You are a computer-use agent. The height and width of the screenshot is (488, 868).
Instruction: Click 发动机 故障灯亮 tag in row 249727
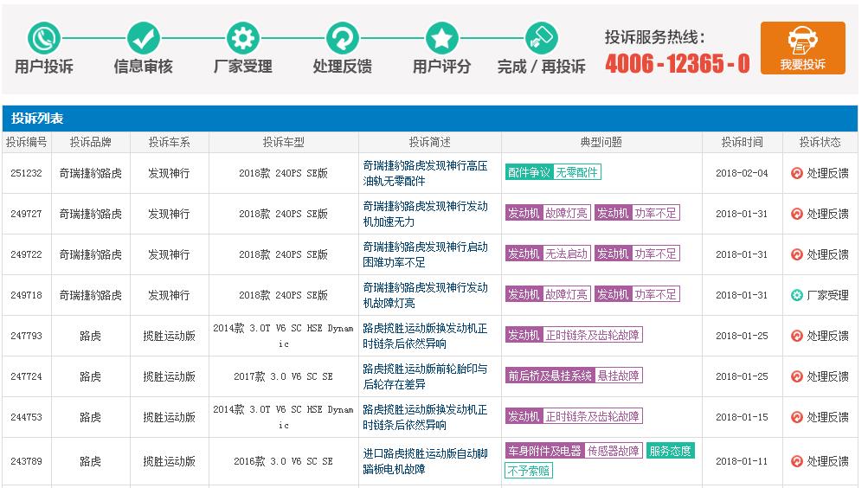click(x=548, y=213)
